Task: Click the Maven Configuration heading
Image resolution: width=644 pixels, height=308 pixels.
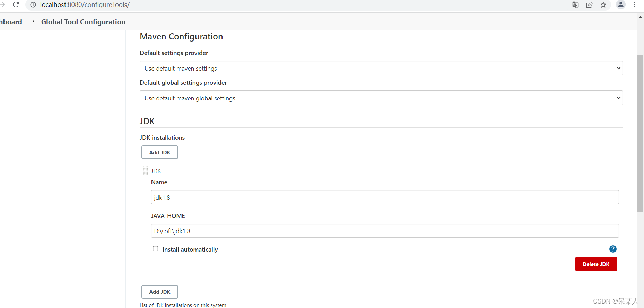Action: [181, 36]
